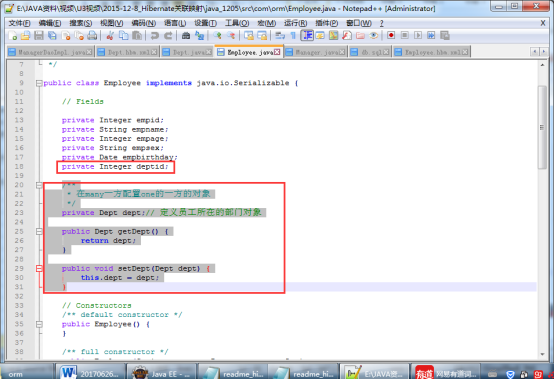554x380 pixels.
Task: Open a file via the folder icon
Action: click(x=25, y=35)
